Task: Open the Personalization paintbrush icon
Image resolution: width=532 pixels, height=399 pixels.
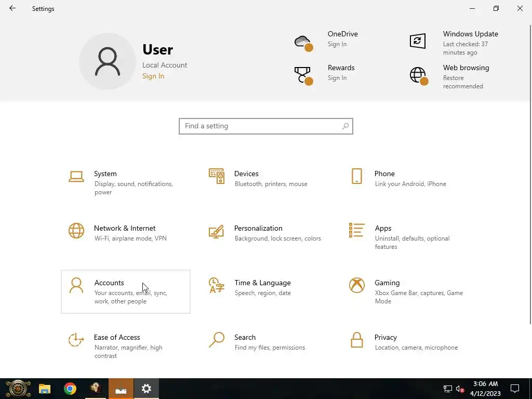Action: 217,231
